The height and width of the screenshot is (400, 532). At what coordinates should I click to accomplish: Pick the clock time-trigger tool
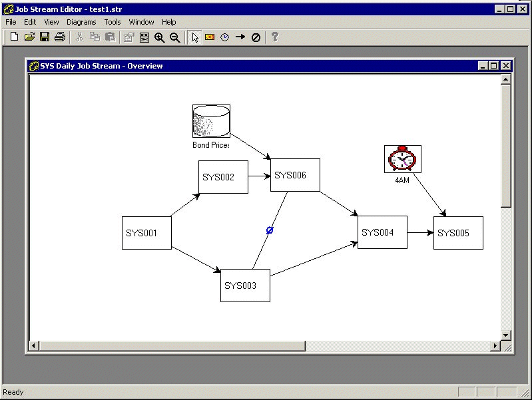(x=225, y=37)
